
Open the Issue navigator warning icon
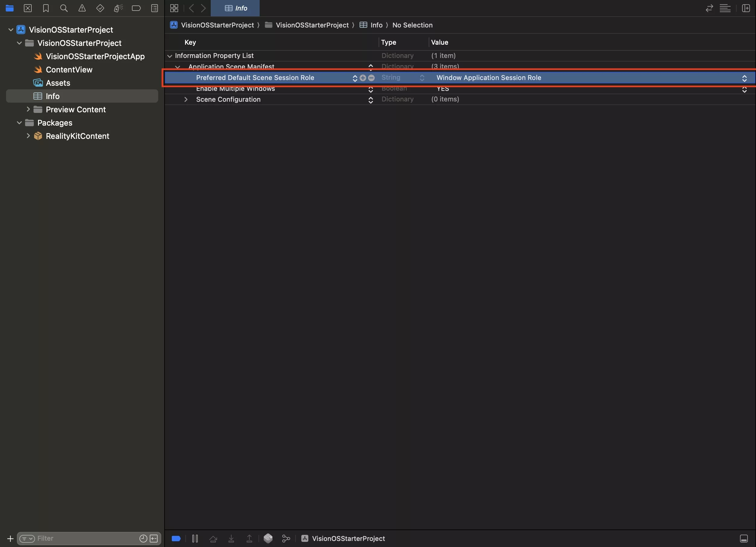pos(82,8)
